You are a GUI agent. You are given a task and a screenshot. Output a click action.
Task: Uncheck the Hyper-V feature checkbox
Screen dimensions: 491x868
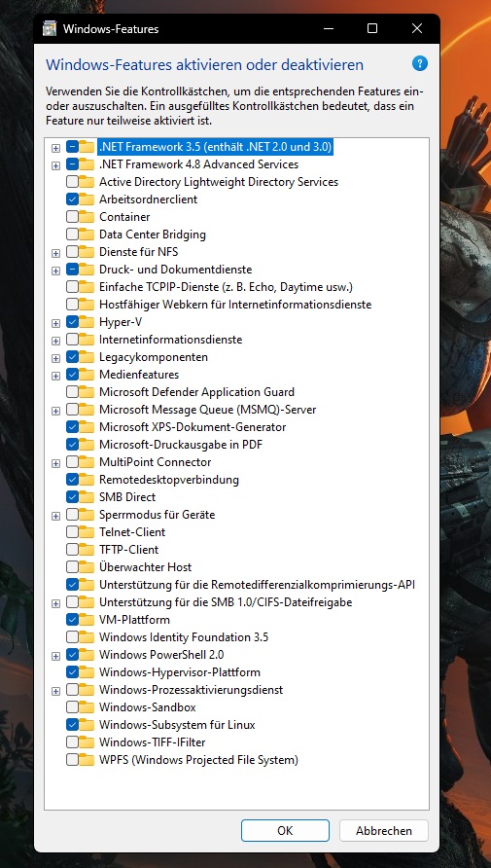click(x=72, y=322)
